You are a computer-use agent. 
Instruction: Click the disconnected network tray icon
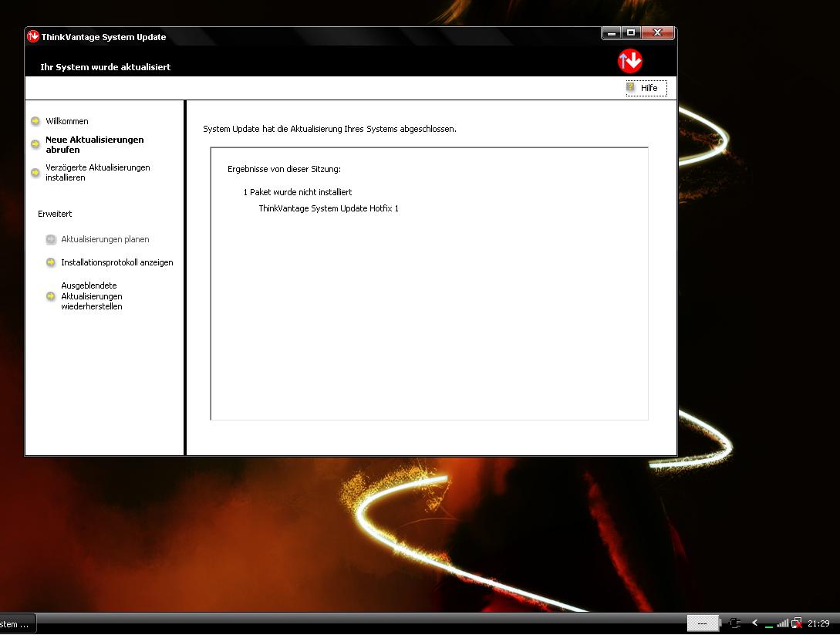(797, 623)
